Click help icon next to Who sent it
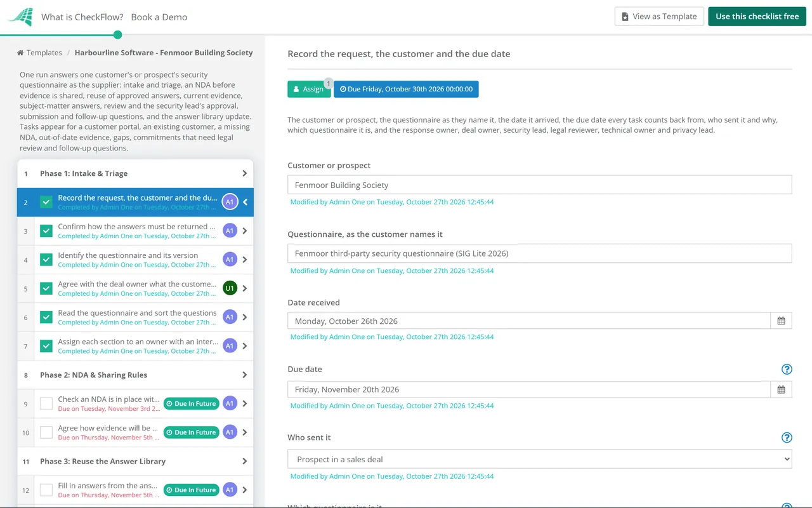812x508 pixels. pos(787,438)
